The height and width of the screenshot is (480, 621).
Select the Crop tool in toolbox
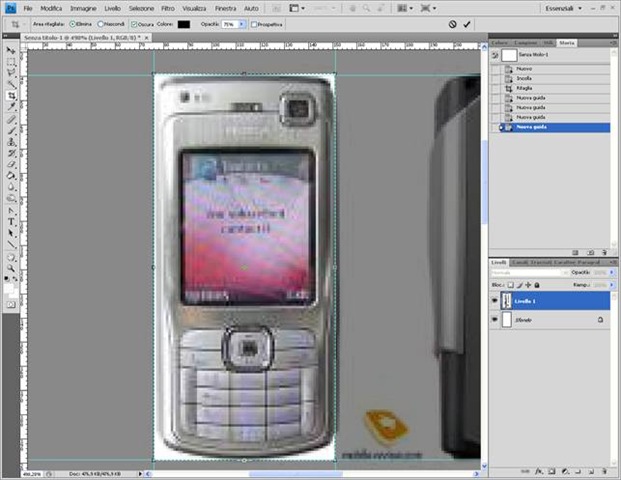point(11,96)
